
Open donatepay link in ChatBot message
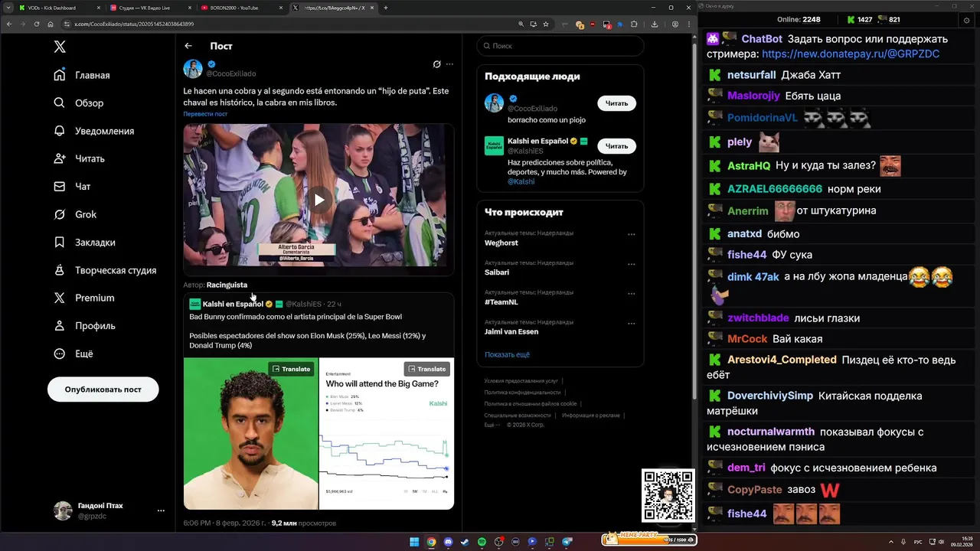tap(851, 54)
